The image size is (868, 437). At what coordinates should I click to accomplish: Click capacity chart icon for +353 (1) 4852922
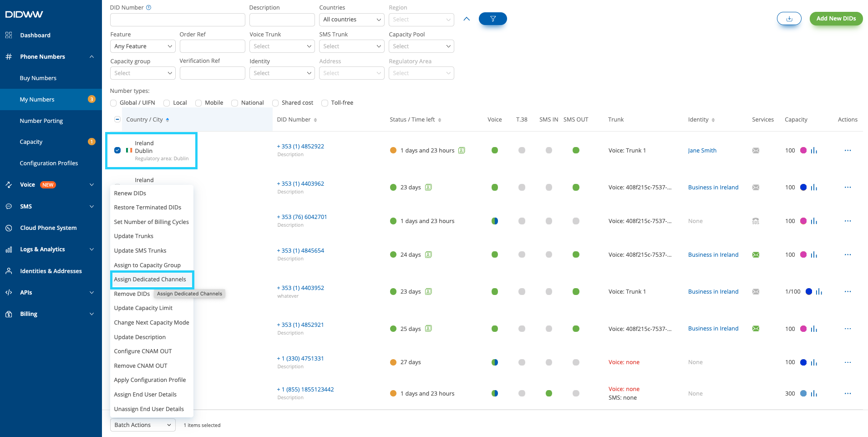tap(814, 150)
